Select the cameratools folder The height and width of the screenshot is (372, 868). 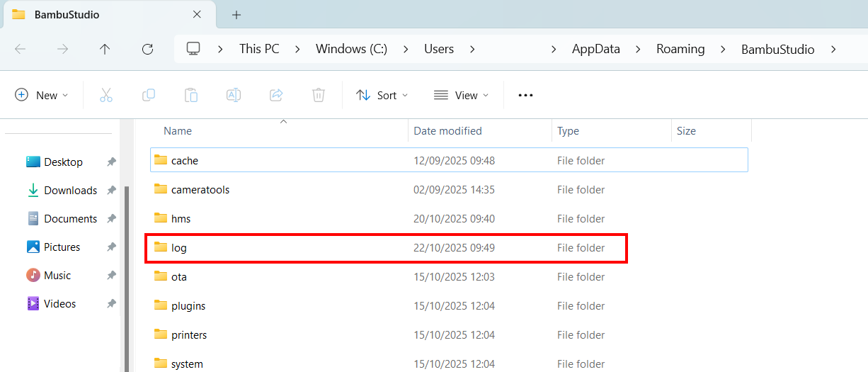pos(449,189)
